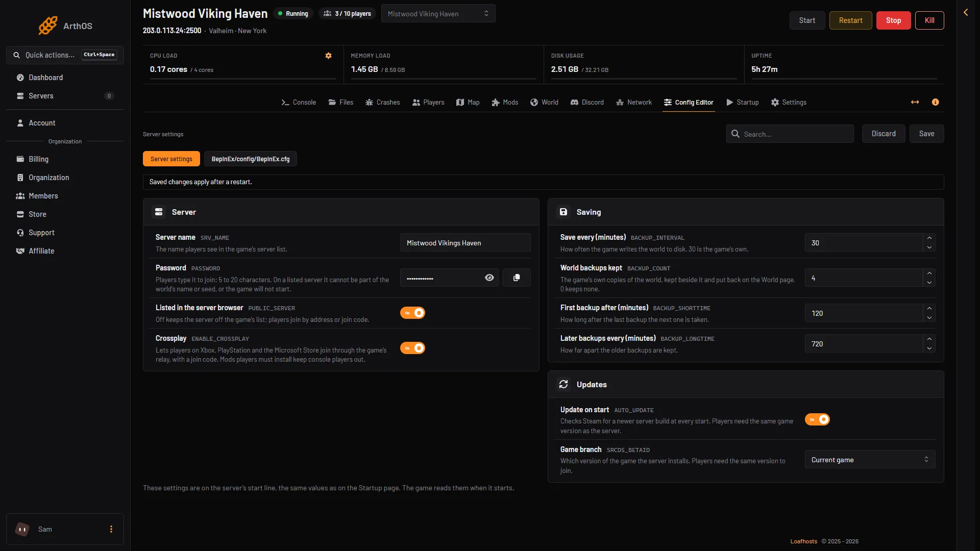Stop the server
The height and width of the screenshot is (551, 980).
tap(893, 20)
